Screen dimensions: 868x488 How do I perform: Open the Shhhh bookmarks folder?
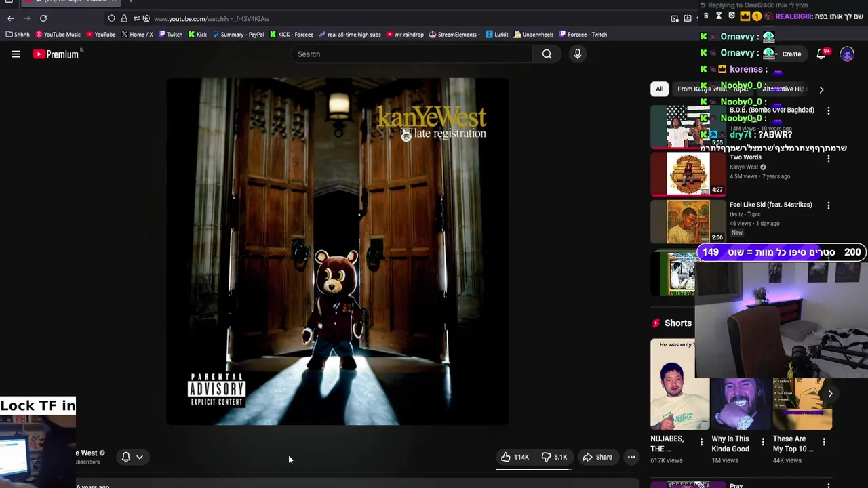coord(18,35)
